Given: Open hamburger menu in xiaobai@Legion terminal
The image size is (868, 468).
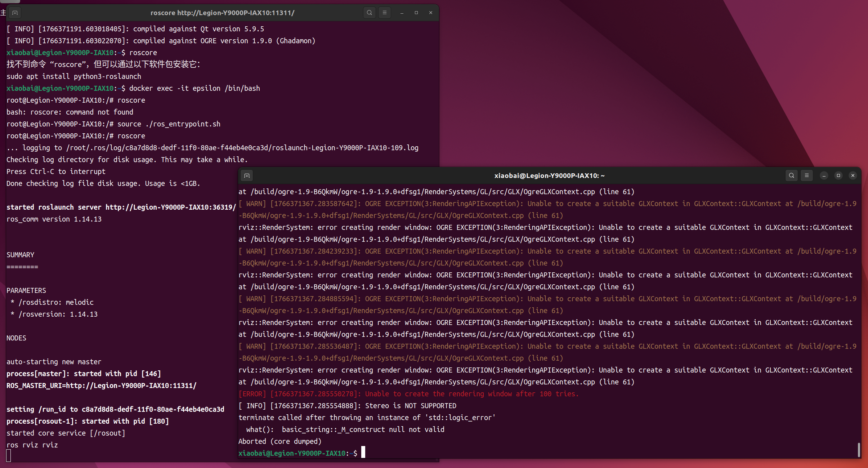Looking at the screenshot, I should click(x=807, y=175).
